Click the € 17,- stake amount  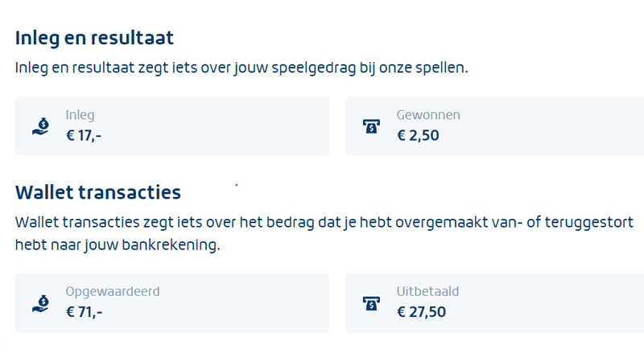(84, 135)
